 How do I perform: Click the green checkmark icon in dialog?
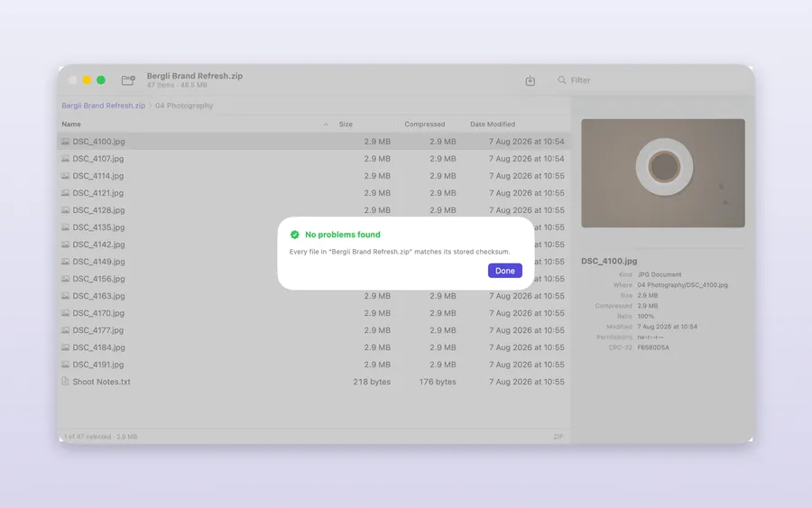tap(295, 235)
